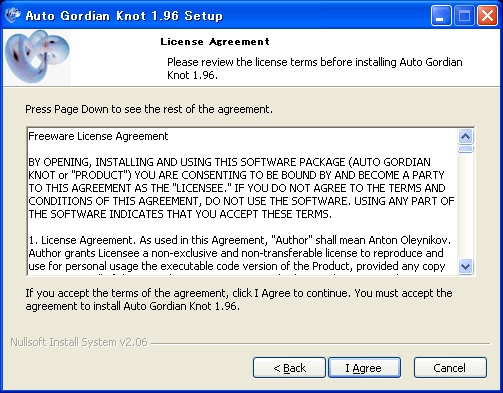
Task: Click the knot logo image in header
Action: click(37, 57)
